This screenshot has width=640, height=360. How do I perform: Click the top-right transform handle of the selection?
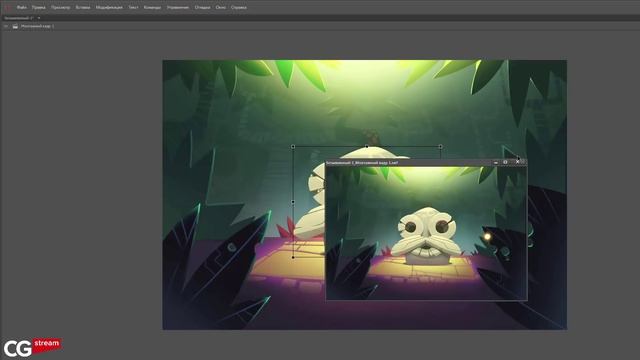tap(440, 147)
